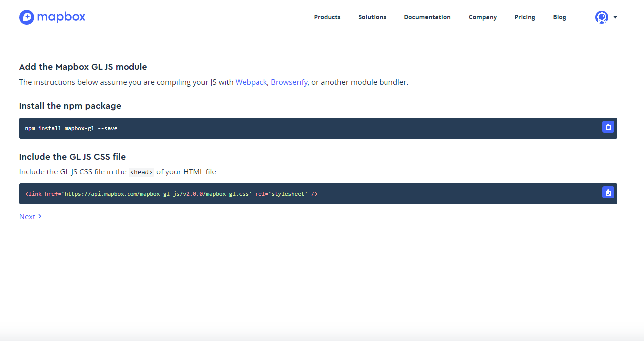The height and width of the screenshot is (342, 644).
Task: Click the Mapbox logo
Action: 52,17
